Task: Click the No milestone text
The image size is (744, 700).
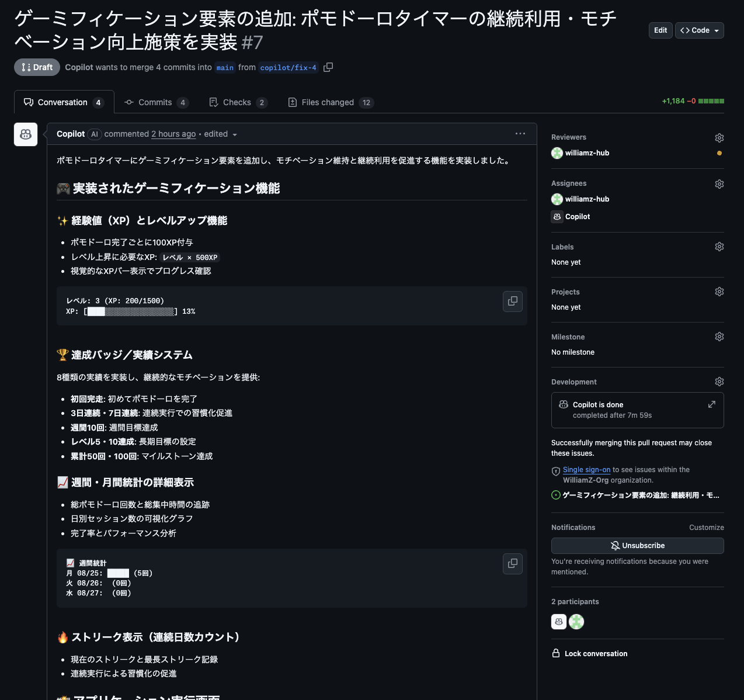Action: click(x=573, y=352)
